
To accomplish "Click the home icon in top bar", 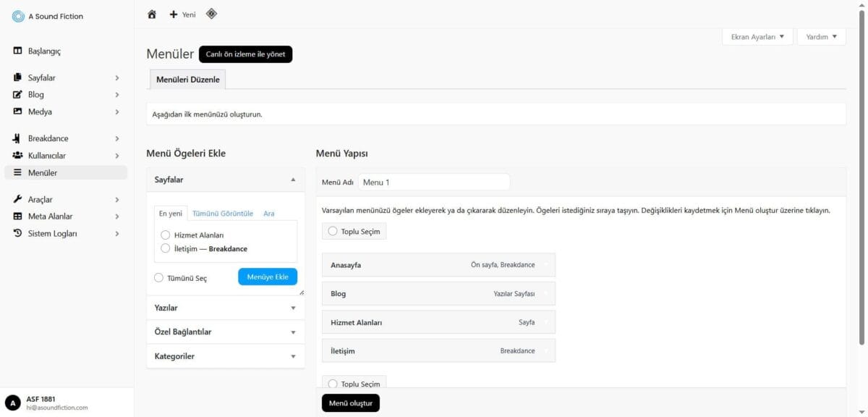I will point(152,14).
